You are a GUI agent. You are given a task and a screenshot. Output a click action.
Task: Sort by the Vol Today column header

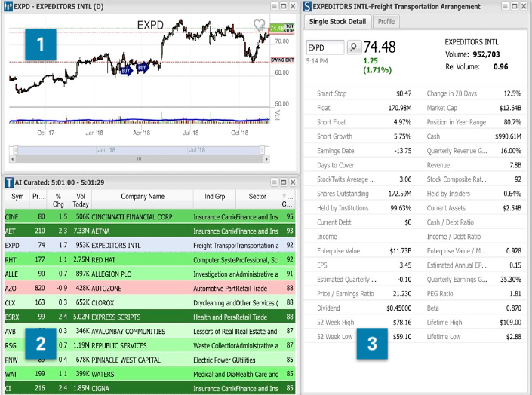click(x=81, y=200)
